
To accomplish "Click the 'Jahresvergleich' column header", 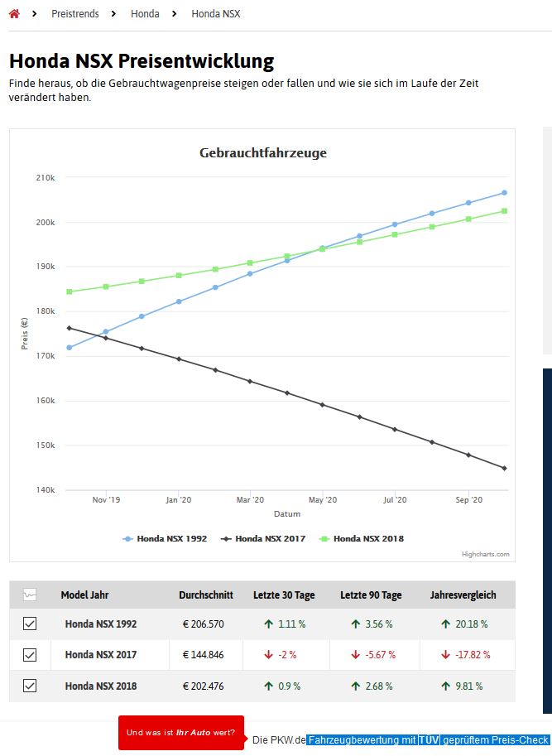I will pos(463,595).
